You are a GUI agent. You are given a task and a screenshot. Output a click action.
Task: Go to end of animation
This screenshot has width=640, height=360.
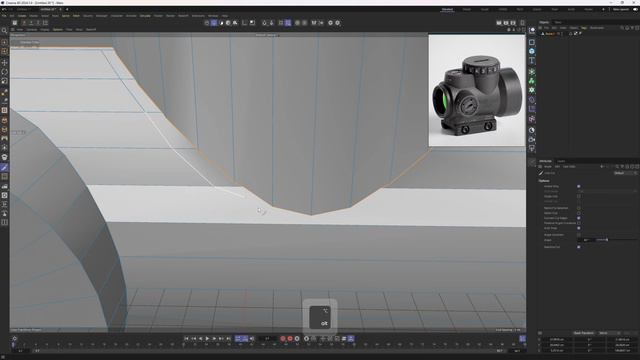[228, 338]
